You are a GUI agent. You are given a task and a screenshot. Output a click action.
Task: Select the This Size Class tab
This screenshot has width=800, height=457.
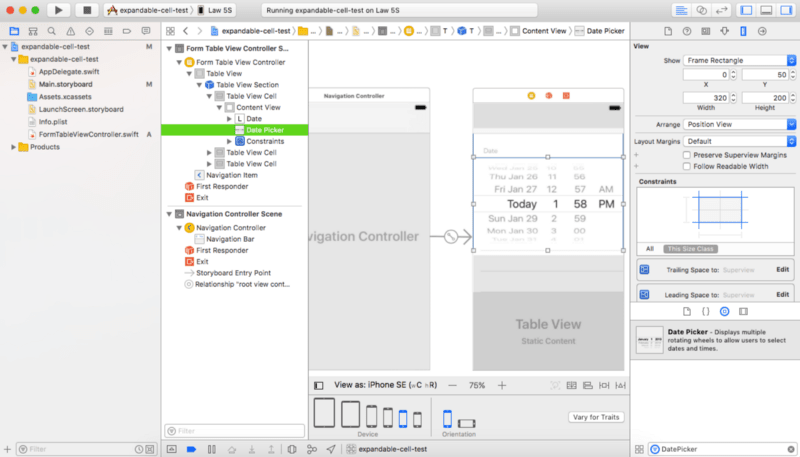691,248
